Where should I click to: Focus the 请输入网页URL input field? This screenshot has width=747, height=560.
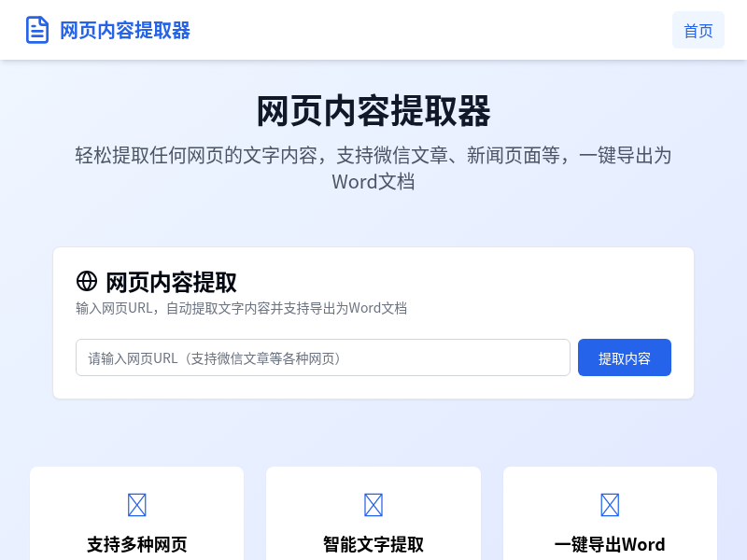coord(323,357)
